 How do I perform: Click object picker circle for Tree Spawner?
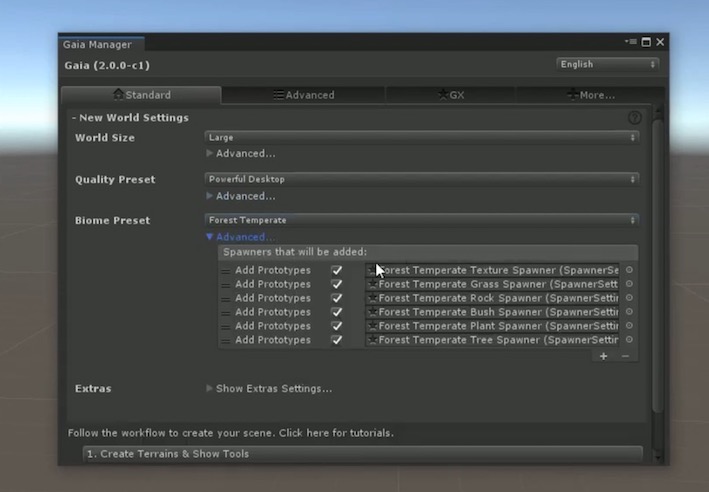point(629,340)
